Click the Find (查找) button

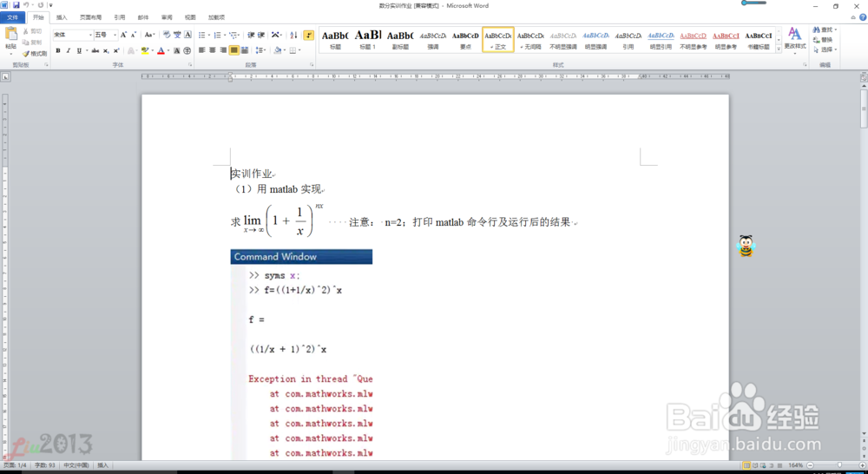coord(825,30)
